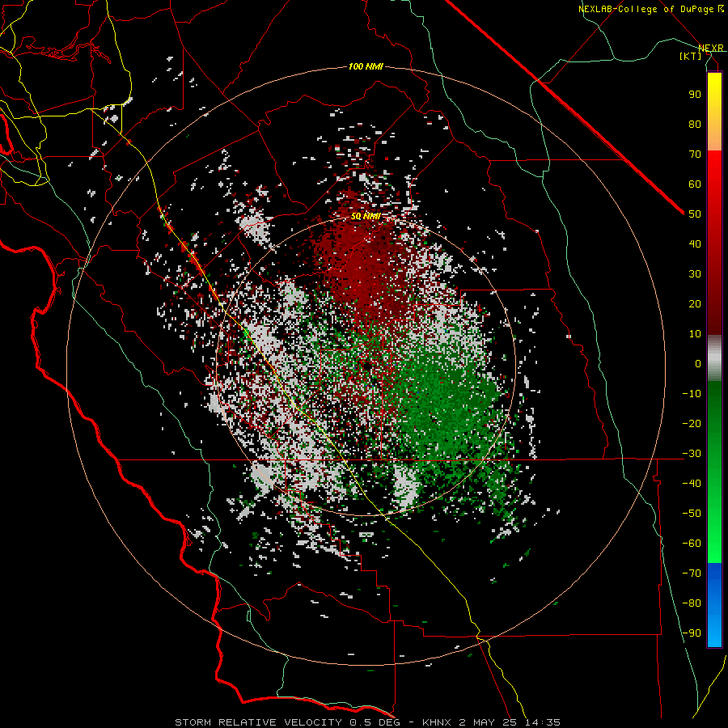This screenshot has height=728, width=728.
Task: Click the 40 value on velocity scale
Action: (x=695, y=244)
